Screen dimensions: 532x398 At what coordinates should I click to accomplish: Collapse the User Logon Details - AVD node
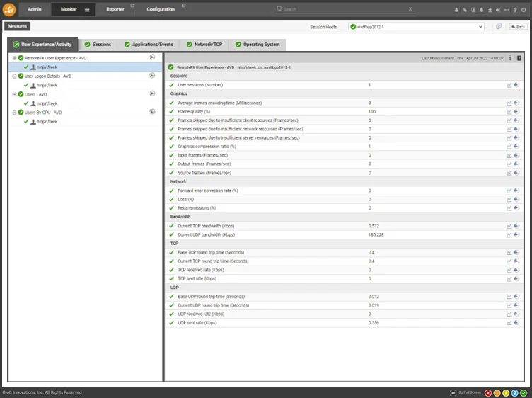pyautogui.click(x=15, y=76)
